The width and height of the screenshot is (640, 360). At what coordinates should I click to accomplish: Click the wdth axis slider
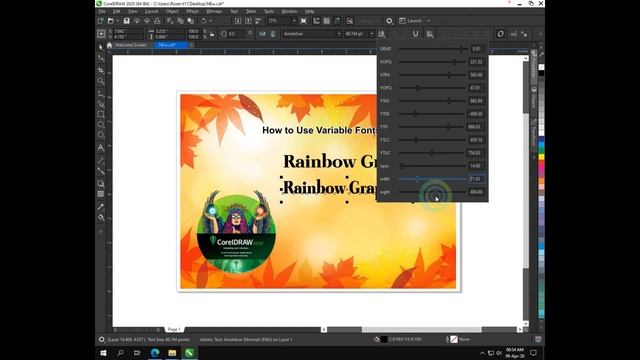pos(432,179)
